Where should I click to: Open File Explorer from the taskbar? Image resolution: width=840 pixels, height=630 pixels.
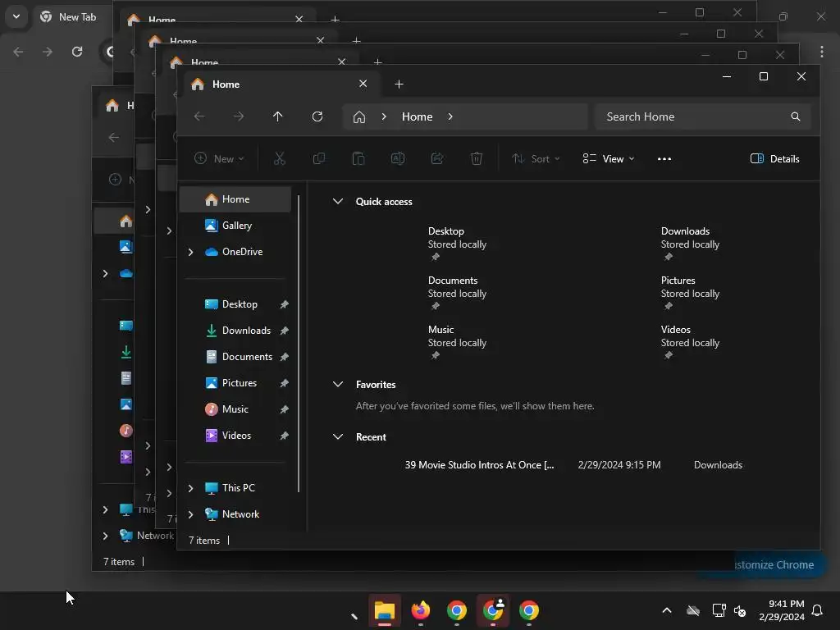click(x=385, y=610)
